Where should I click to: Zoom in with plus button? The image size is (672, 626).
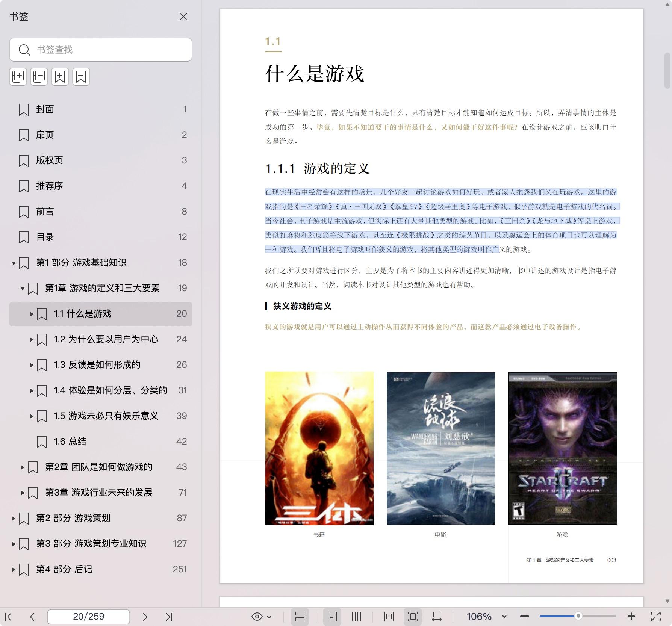pyautogui.click(x=631, y=617)
